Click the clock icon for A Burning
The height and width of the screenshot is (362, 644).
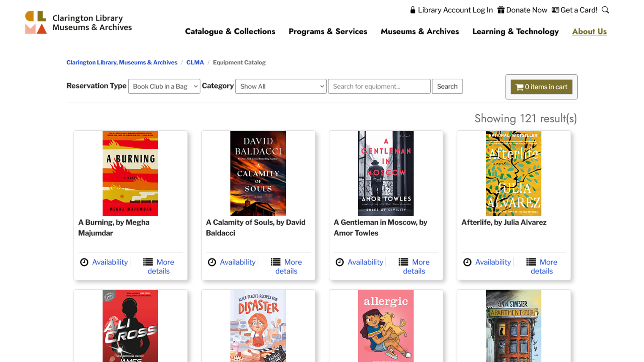(84, 262)
